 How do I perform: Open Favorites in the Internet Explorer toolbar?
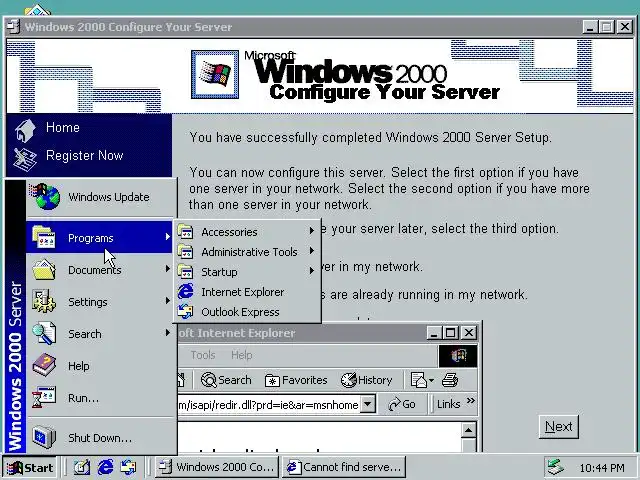pos(296,380)
